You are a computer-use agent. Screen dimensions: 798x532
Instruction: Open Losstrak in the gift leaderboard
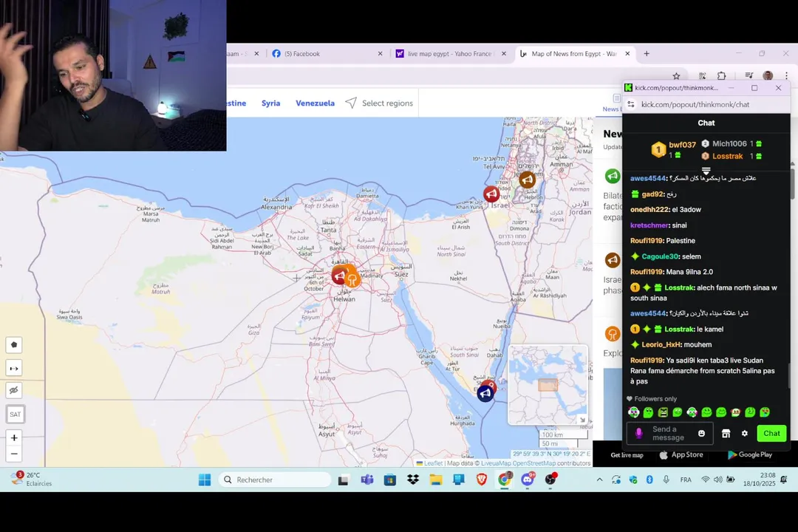click(731, 157)
